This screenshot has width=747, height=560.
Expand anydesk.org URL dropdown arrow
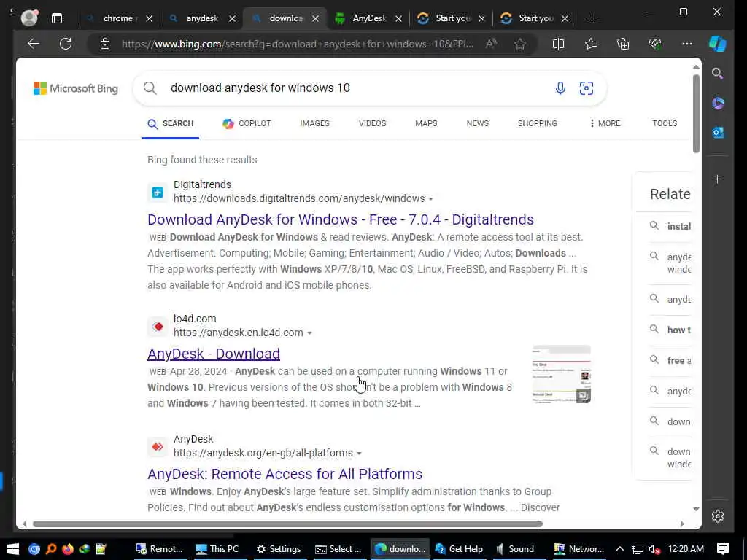click(x=359, y=454)
